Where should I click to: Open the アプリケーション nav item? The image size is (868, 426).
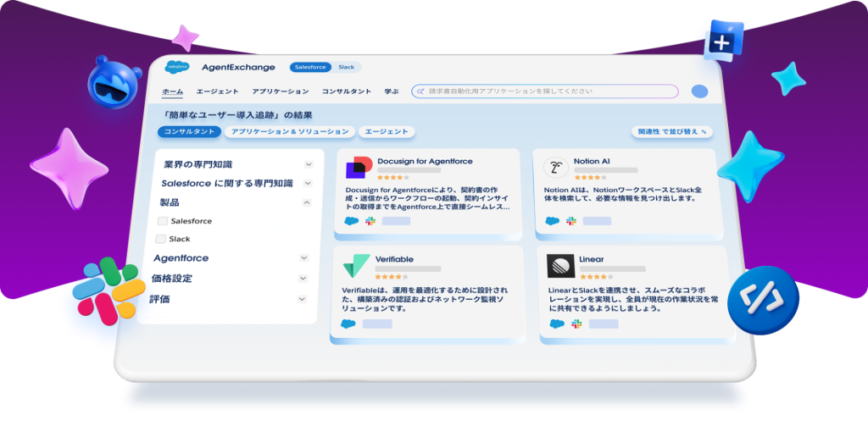pos(280,91)
